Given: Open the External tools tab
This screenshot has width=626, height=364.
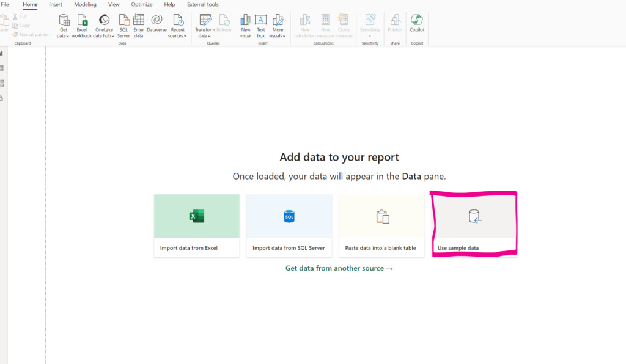Looking at the screenshot, I should tap(203, 4).
